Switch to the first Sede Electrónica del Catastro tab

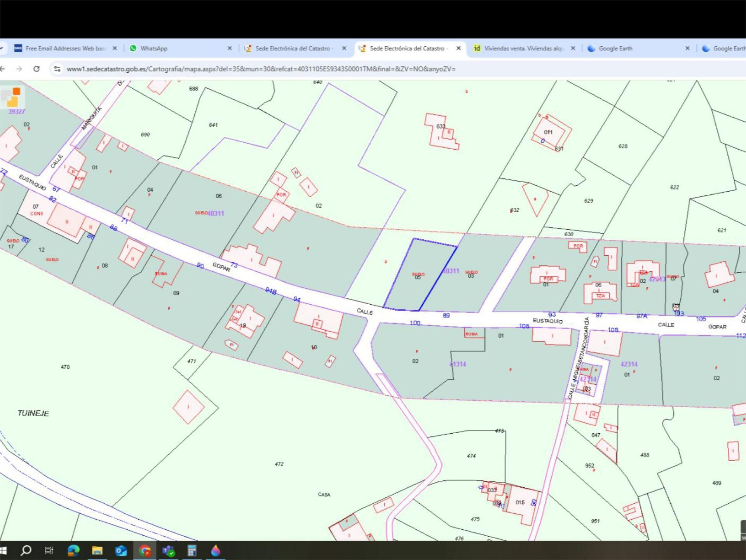tap(295, 48)
